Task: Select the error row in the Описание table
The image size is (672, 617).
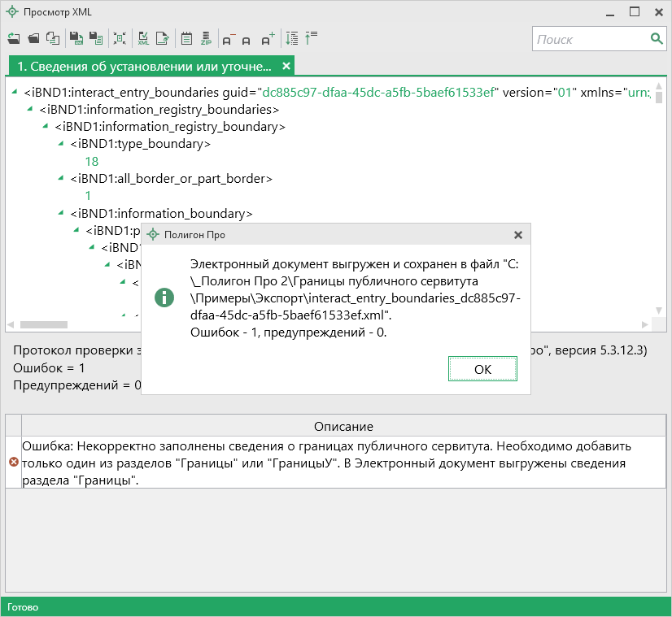Action: [325, 462]
